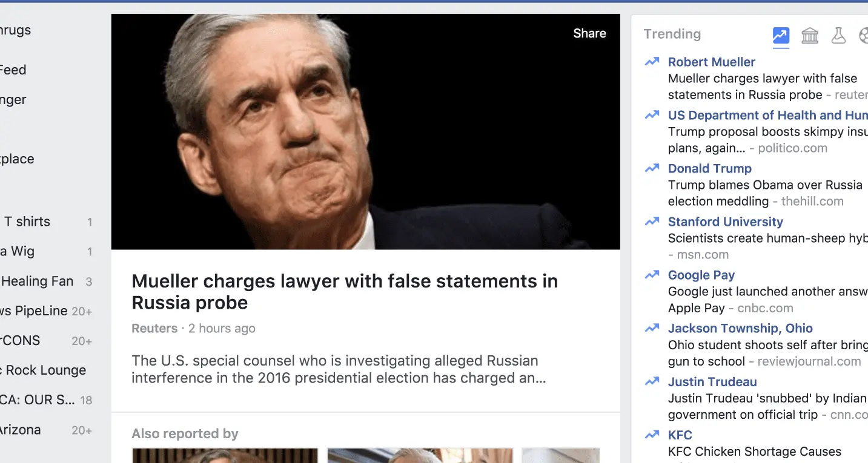The height and width of the screenshot is (463, 868).
Task: Open the Robert Mueller trending topic
Action: coord(711,62)
